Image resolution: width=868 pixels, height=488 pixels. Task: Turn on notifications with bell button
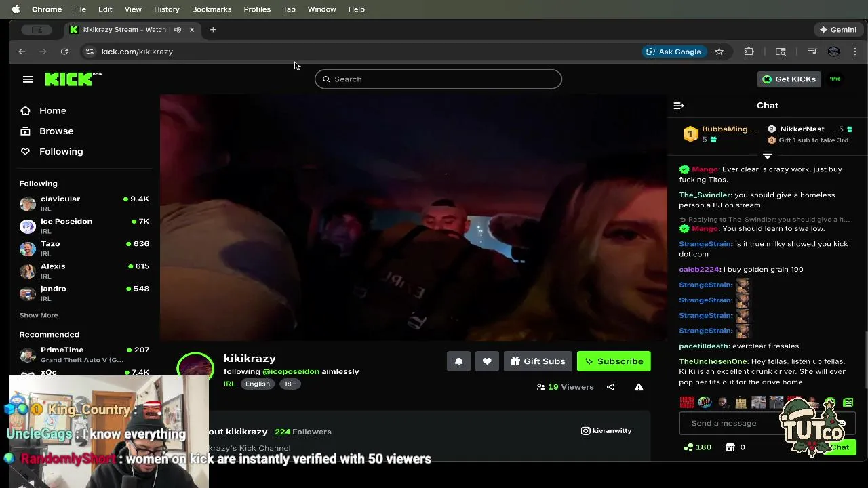pyautogui.click(x=458, y=361)
